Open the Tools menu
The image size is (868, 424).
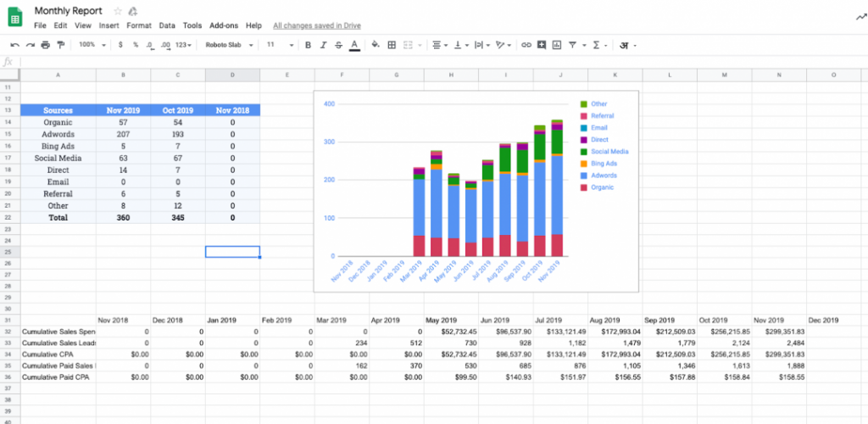point(192,25)
